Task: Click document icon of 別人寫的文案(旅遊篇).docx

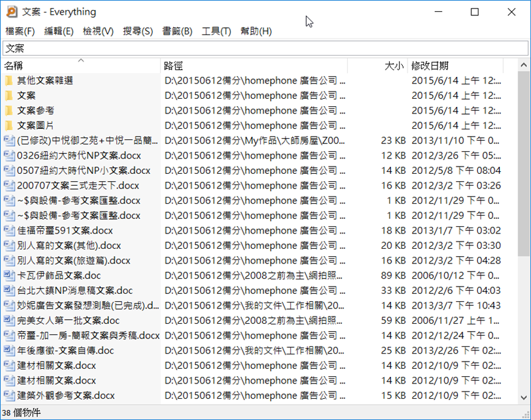Action: click(9, 261)
